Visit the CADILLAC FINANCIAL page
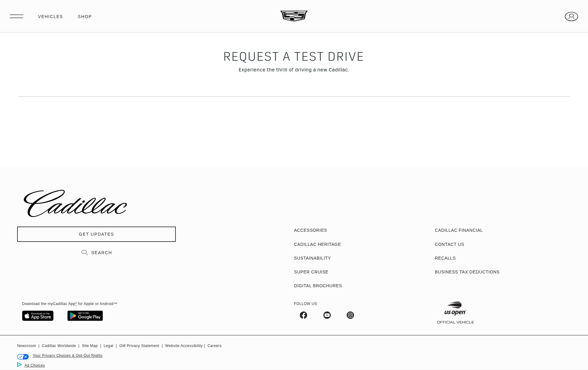This screenshot has width=588, height=370. 458,230
